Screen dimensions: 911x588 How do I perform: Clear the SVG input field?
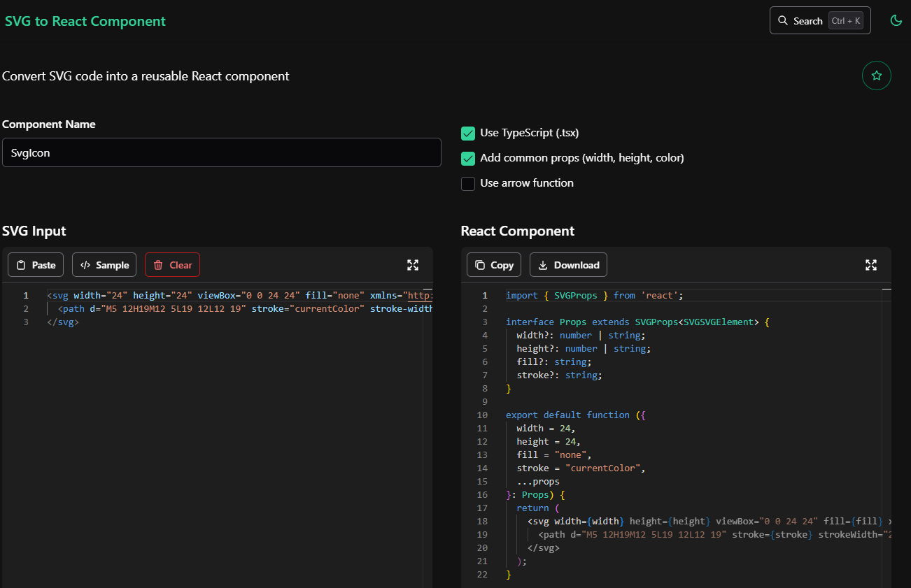click(x=172, y=264)
